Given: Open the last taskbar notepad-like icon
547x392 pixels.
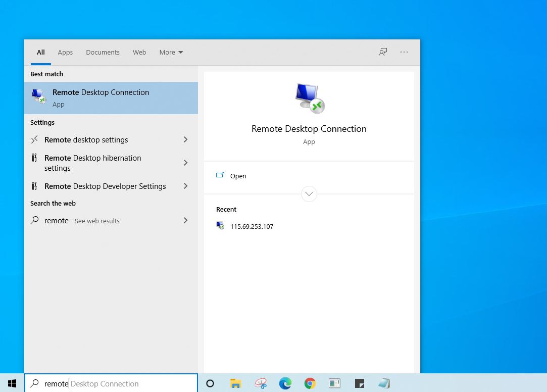Looking at the screenshot, I should pos(384,383).
